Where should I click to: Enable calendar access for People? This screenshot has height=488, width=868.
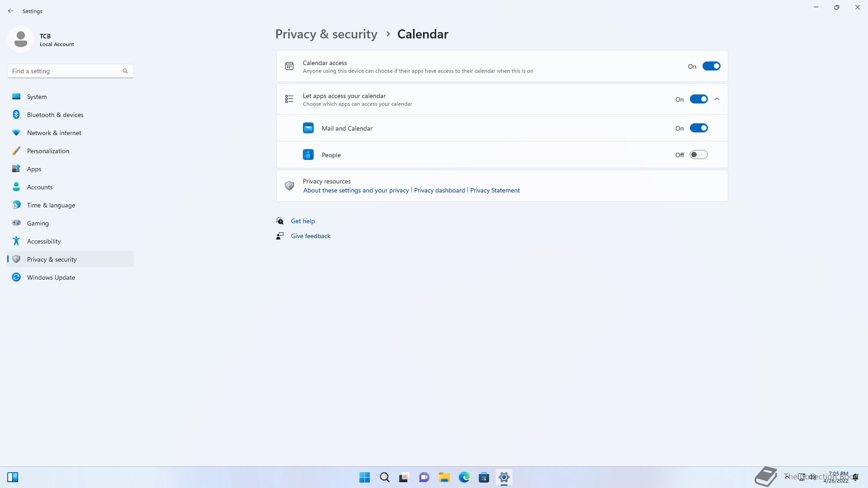pos(698,155)
